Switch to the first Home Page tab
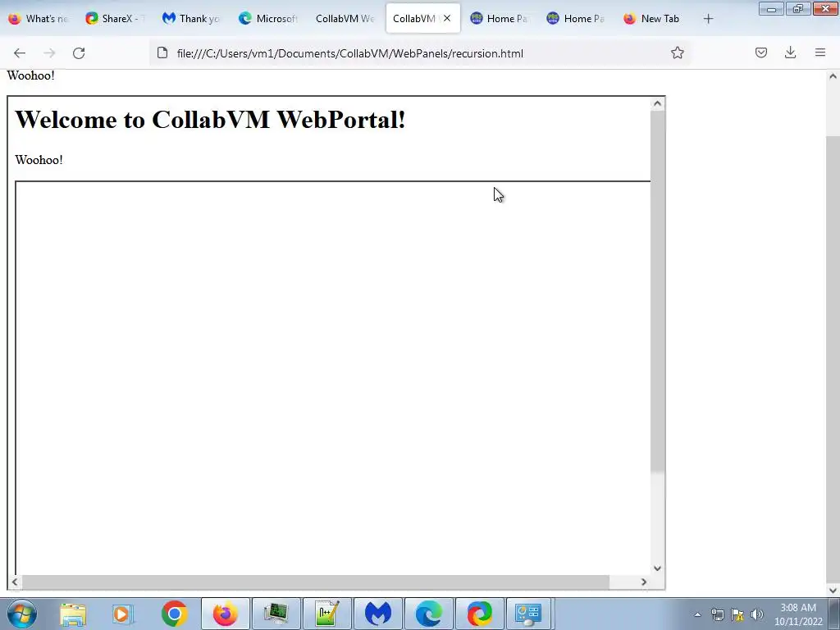Screen dimensions: 840x630 (500, 19)
